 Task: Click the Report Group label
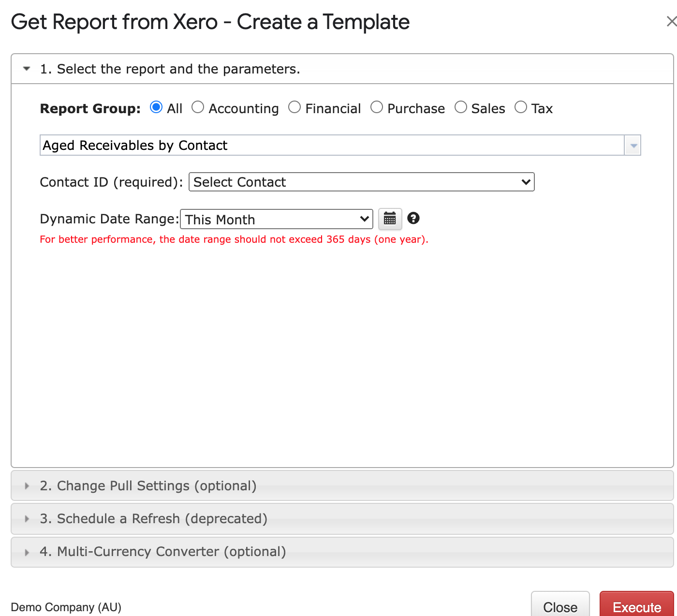click(90, 108)
